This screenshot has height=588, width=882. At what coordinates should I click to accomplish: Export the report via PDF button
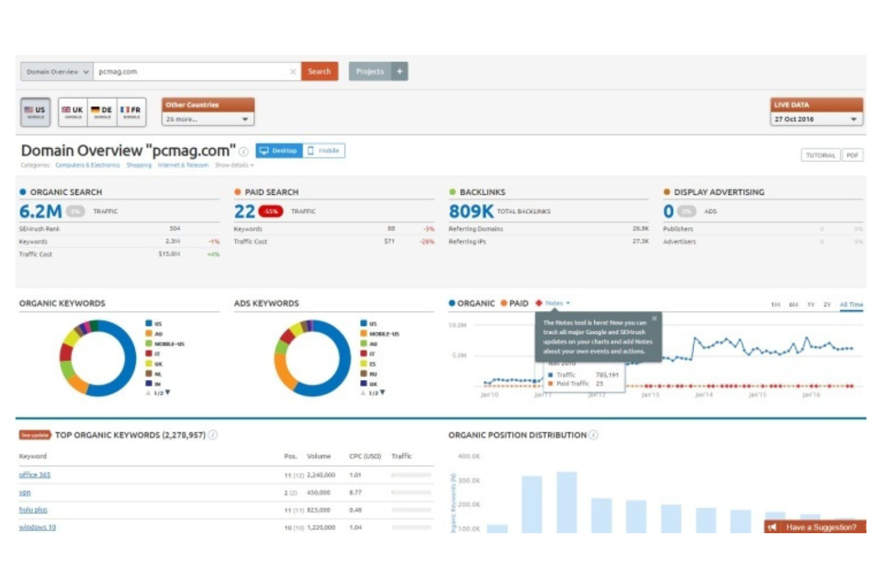pos(852,155)
